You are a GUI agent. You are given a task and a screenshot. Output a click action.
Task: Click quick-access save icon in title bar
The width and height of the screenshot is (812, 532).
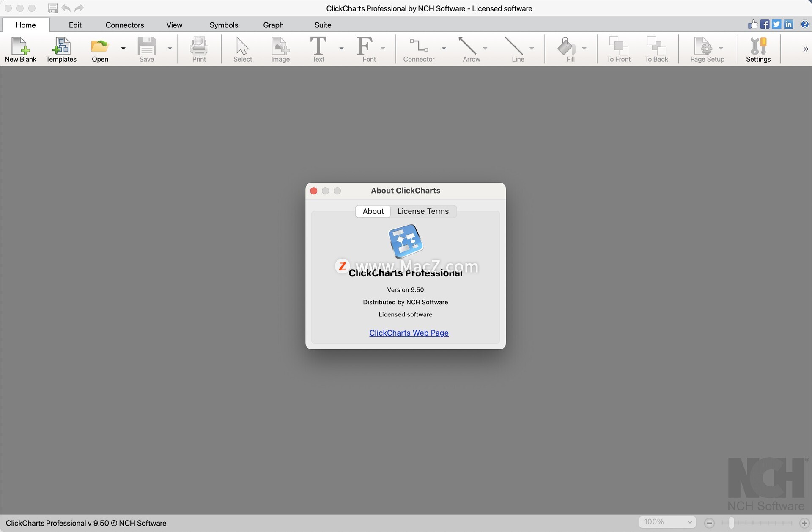tap(53, 8)
